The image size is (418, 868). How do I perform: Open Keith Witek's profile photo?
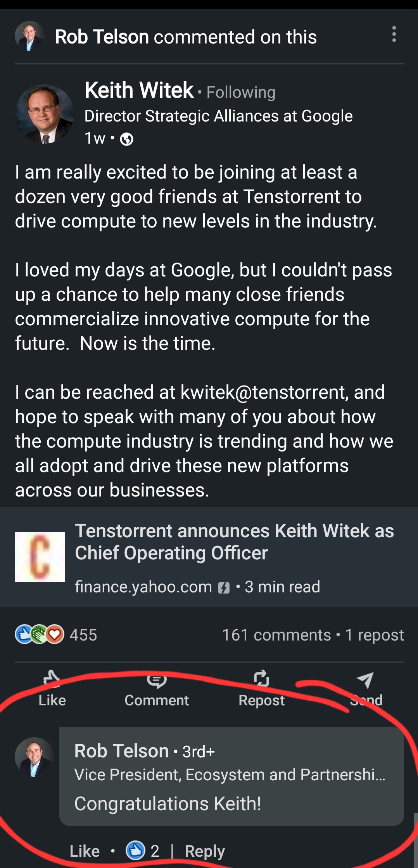[44, 114]
